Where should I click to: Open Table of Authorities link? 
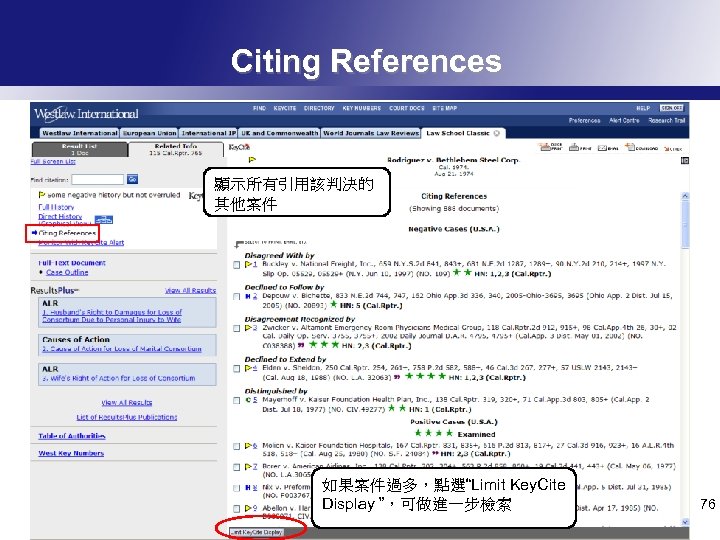point(72,436)
